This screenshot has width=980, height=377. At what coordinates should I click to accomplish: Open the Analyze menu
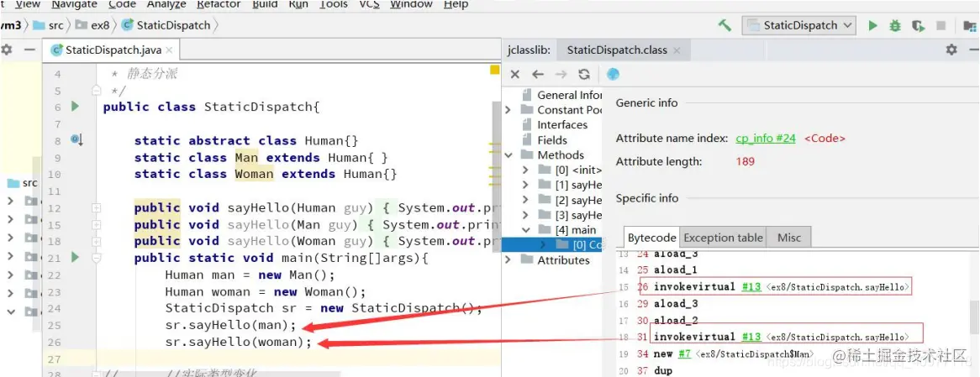point(166,4)
